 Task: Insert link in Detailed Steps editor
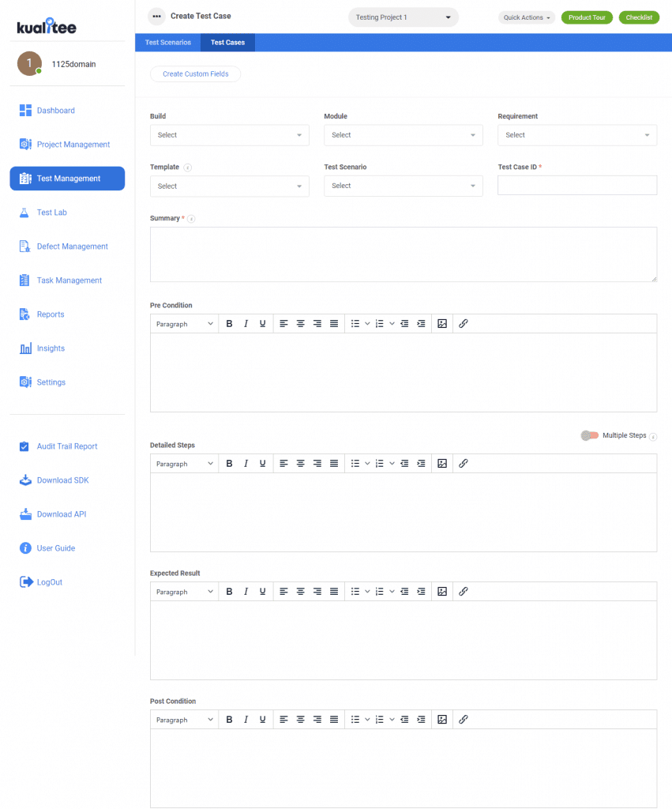tap(463, 464)
